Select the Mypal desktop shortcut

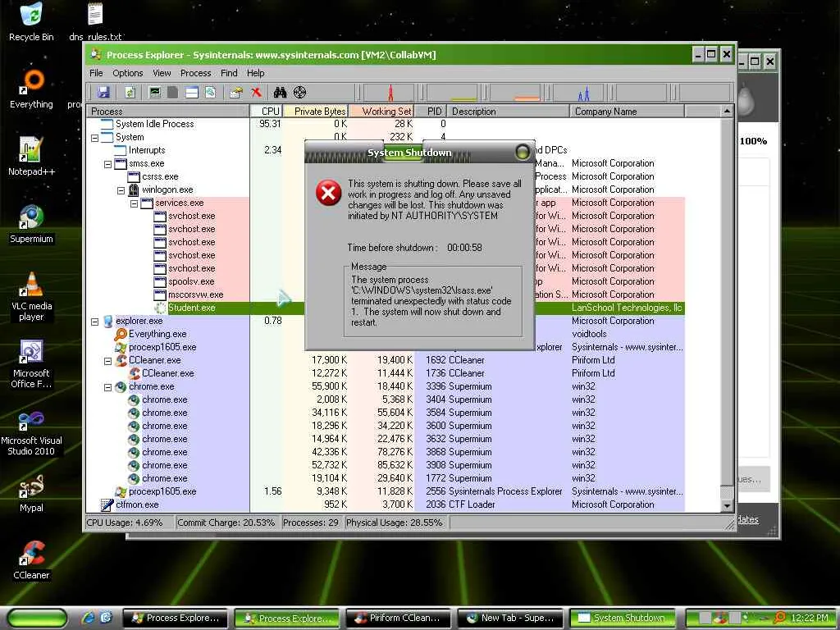(x=31, y=493)
